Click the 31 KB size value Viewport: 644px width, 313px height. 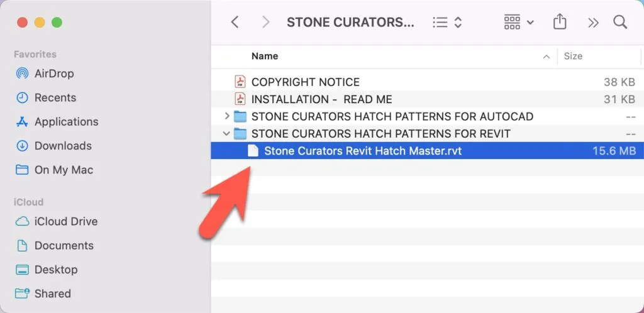point(619,99)
